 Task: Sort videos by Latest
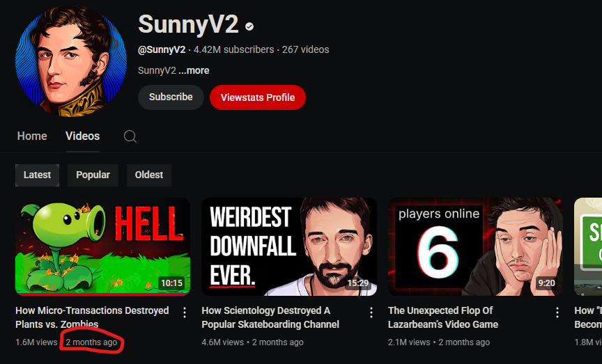[37, 175]
